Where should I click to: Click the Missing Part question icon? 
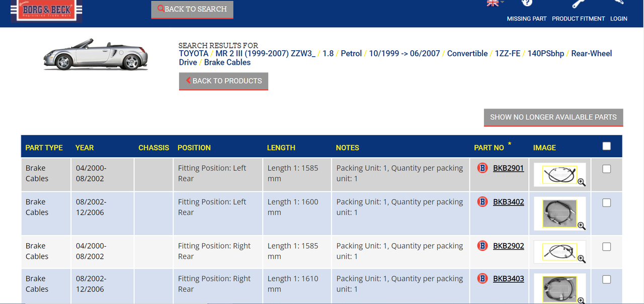point(527,3)
